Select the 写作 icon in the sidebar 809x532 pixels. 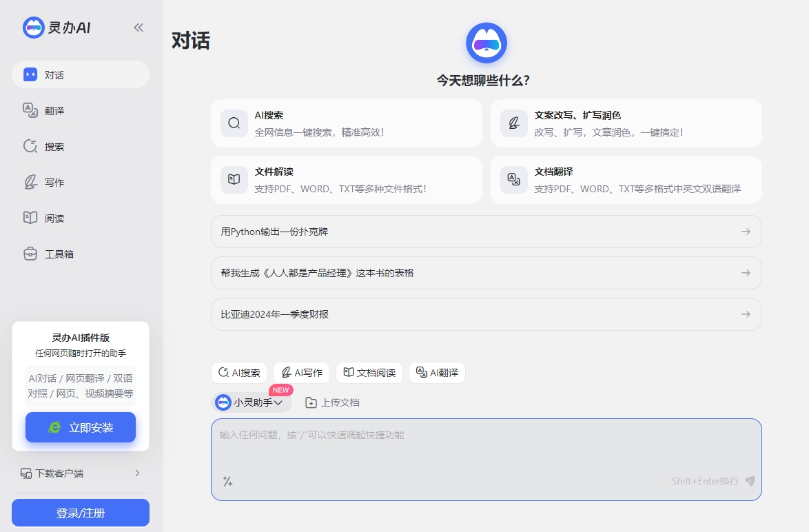[x=30, y=182]
